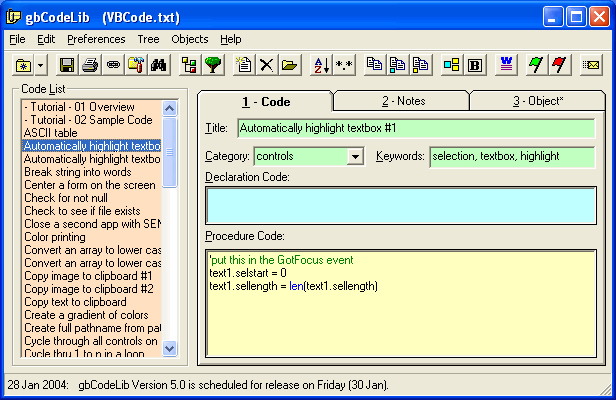Click the open folder toolbar icon
The height and width of the screenshot is (400, 616).
pos(290,65)
